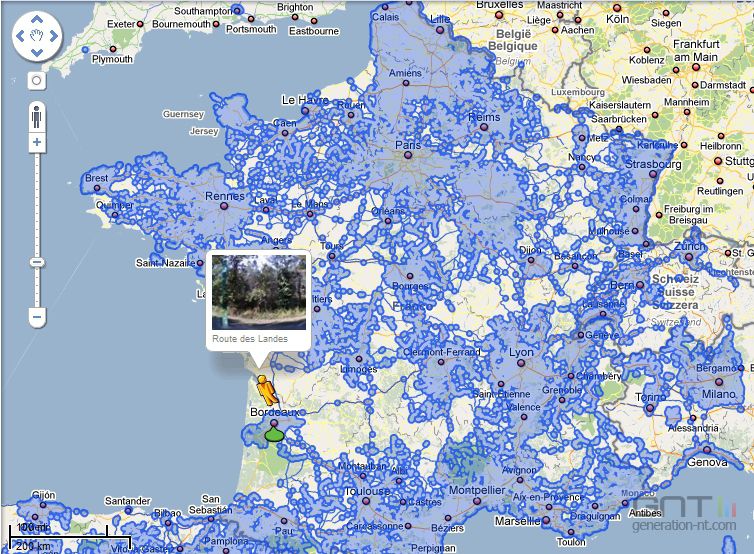Click the Zürich city marker

[x=689, y=257]
